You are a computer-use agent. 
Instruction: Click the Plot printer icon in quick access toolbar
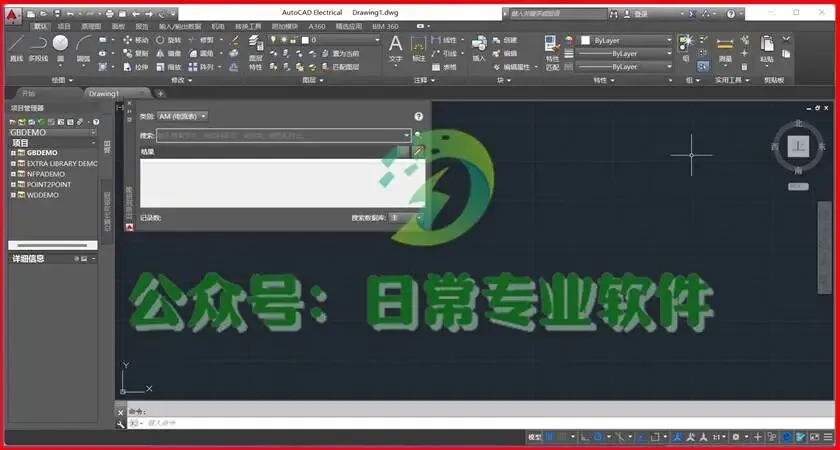[110, 13]
